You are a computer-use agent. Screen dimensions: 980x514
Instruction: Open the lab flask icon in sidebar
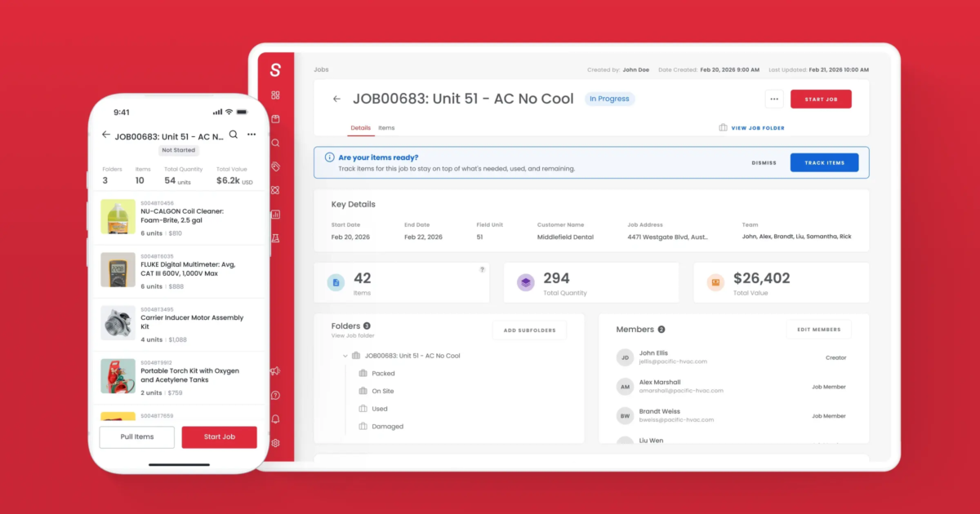[x=275, y=238]
